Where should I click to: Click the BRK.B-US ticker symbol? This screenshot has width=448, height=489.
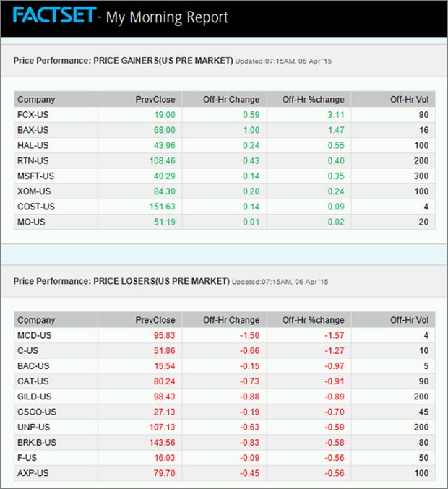pyautogui.click(x=37, y=442)
